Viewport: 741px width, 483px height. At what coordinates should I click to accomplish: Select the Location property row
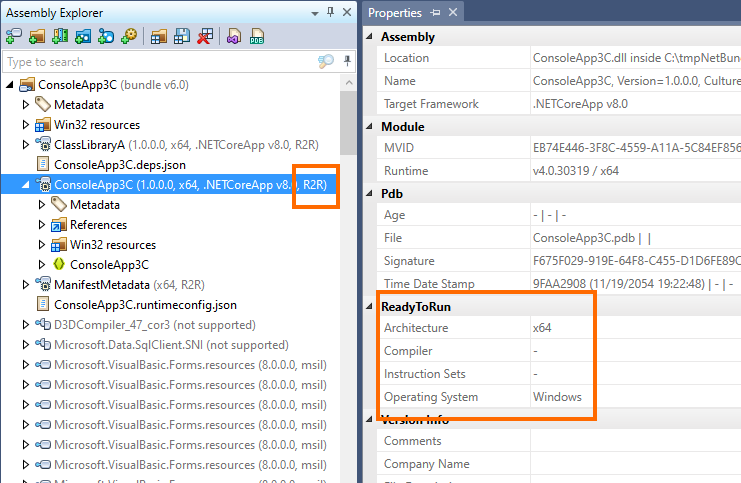(559, 58)
